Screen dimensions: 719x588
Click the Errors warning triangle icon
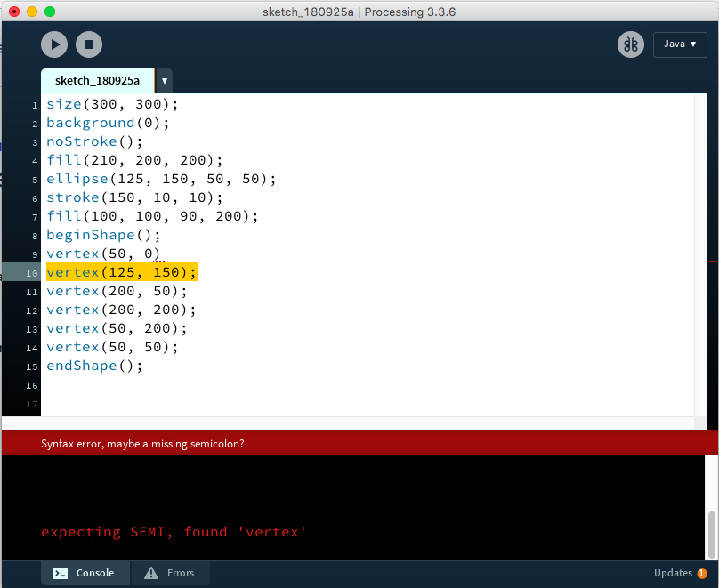pyautogui.click(x=151, y=573)
